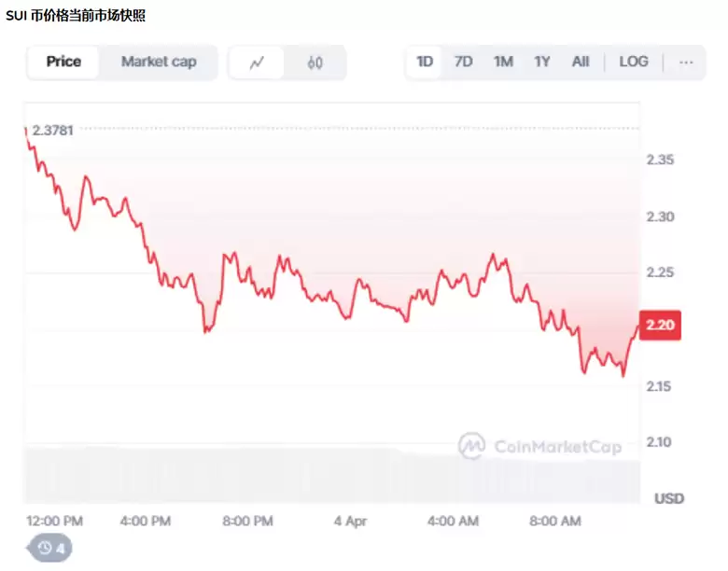Choose the 1Y time range

(x=542, y=62)
